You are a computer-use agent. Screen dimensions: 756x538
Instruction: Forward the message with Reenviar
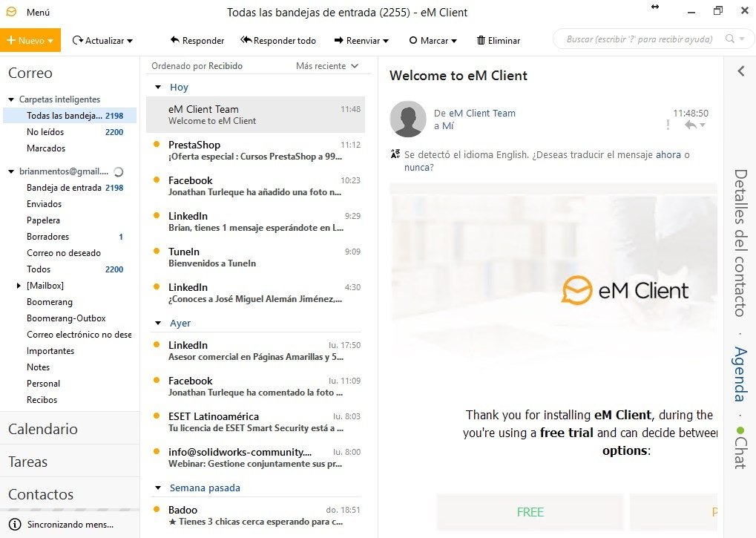coord(358,41)
